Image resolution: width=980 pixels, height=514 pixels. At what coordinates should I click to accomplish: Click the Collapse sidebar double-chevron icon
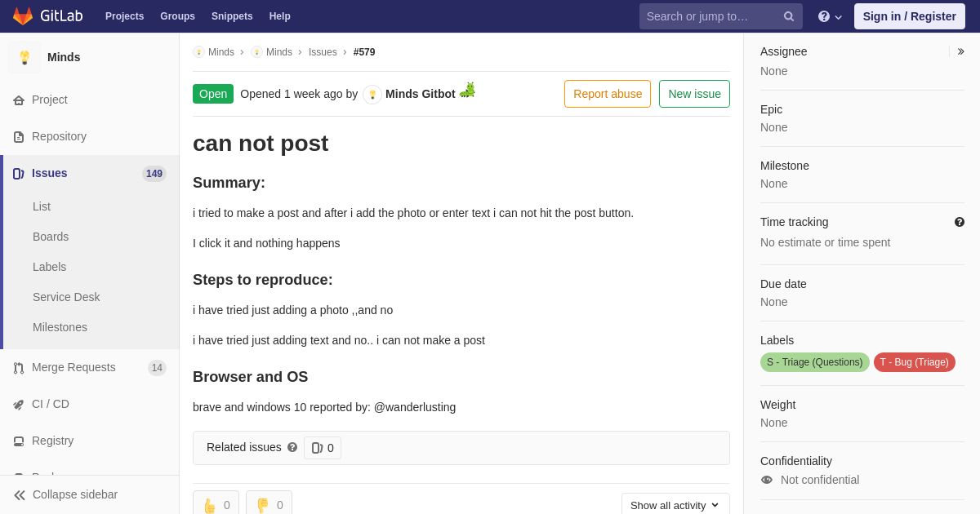(x=20, y=495)
